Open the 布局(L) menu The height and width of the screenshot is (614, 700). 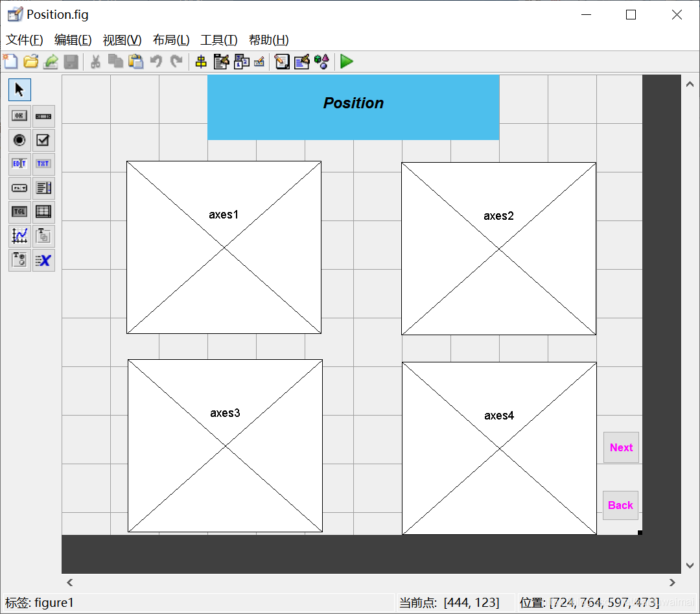click(x=171, y=40)
